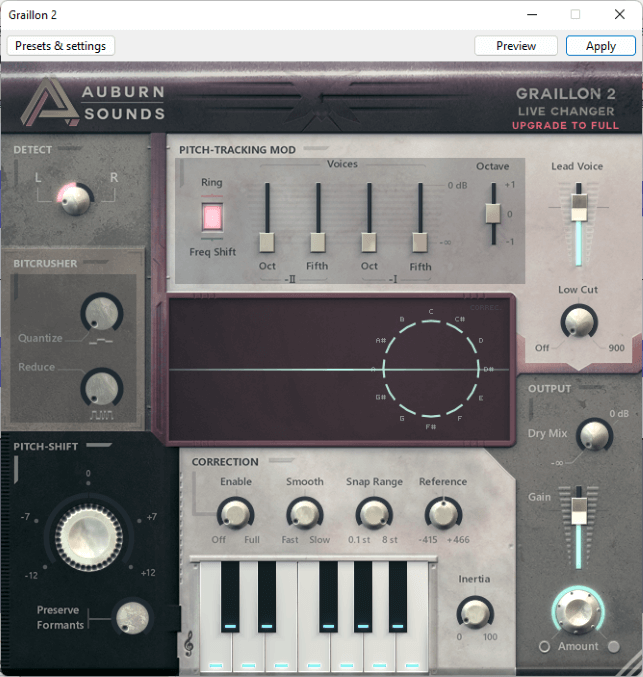This screenshot has width=643, height=677.
Task: Close the Graillon 2 window
Action: 620,14
